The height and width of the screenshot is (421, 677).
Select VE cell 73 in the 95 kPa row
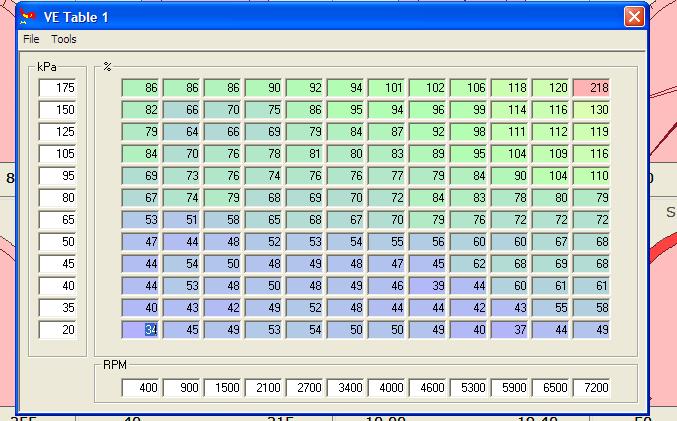[x=181, y=176]
